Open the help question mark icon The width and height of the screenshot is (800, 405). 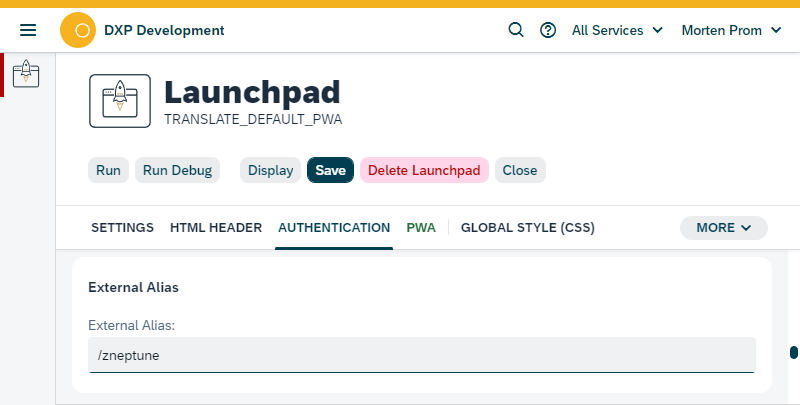547,31
